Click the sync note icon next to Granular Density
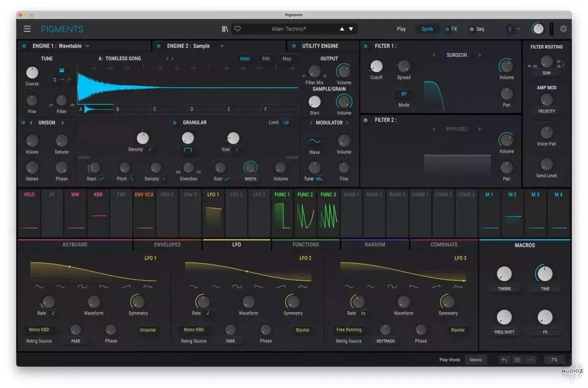The image size is (588, 388). pyautogui.click(x=150, y=149)
